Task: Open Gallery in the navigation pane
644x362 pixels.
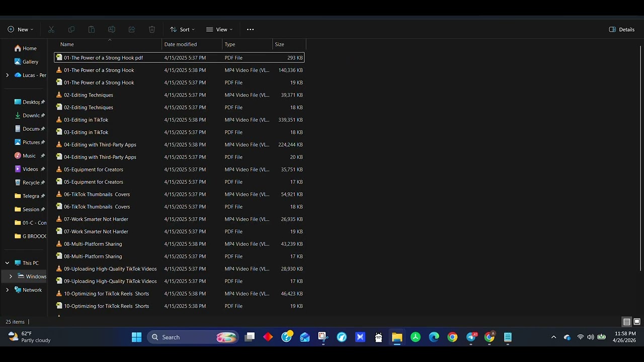Action: click(x=26, y=62)
